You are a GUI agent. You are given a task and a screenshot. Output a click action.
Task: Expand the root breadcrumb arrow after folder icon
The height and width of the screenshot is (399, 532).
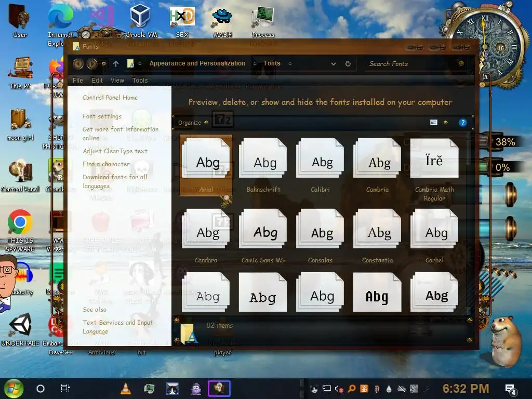click(140, 63)
